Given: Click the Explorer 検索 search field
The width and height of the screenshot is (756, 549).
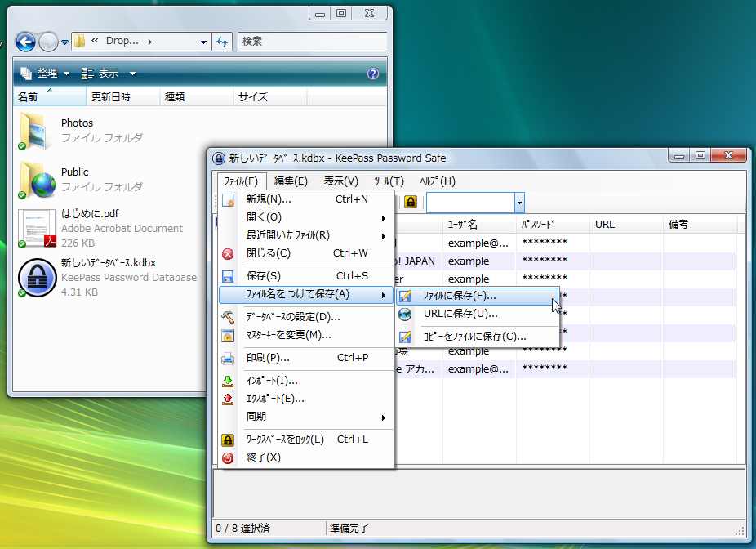Looking at the screenshot, I should pos(313,42).
